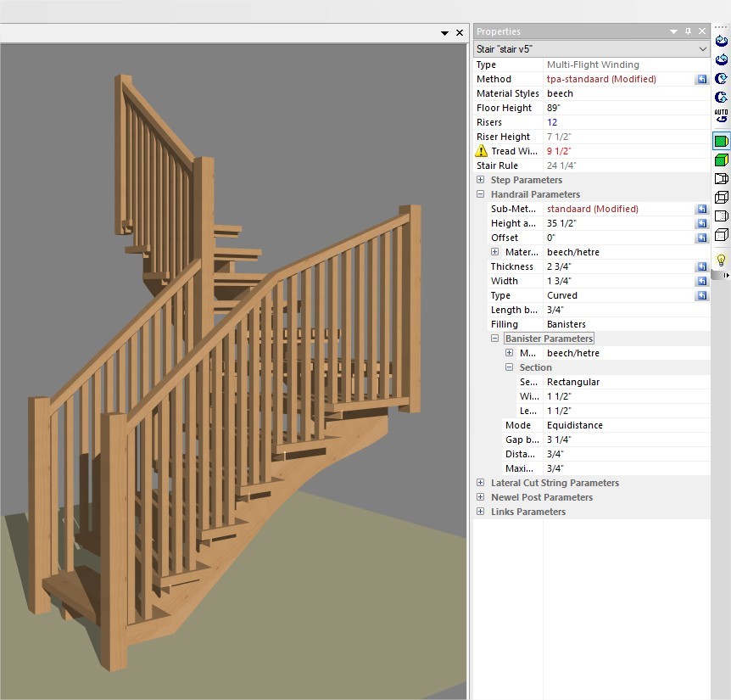This screenshot has width=731, height=700.
Task: Click the rotate view up icon
Action: tap(721, 97)
